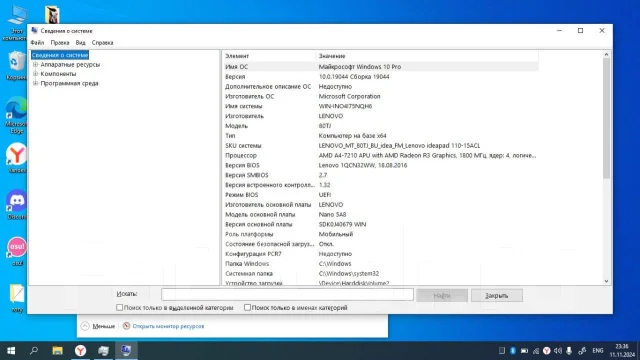
Task: Expand the 'Программная среда' tree node
Action: pyautogui.click(x=36, y=83)
